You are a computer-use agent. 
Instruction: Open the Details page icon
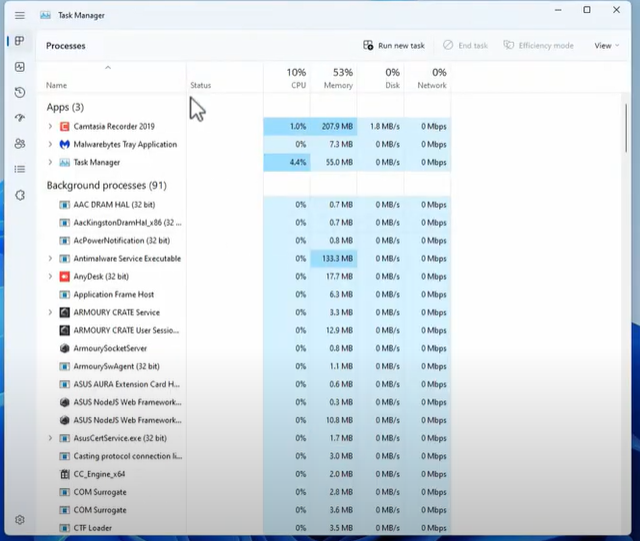coord(20,169)
